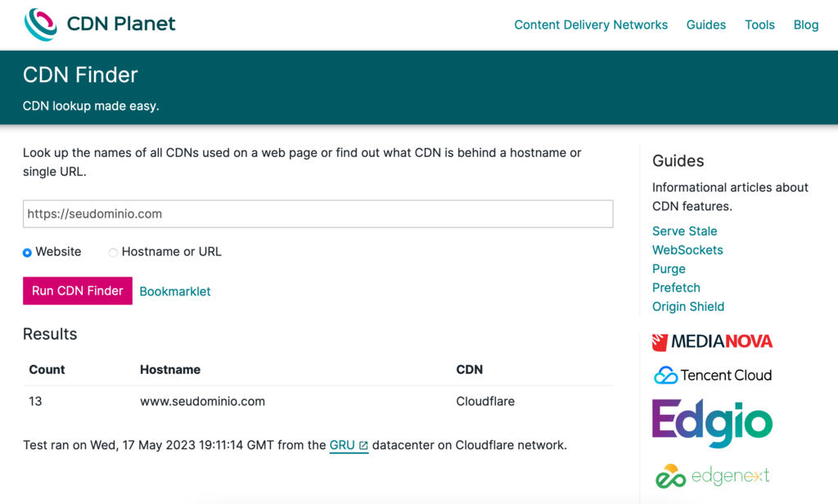Viewport: 838px width, 504px height.
Task: Select the Website radio button
Action: pos(27,252)
